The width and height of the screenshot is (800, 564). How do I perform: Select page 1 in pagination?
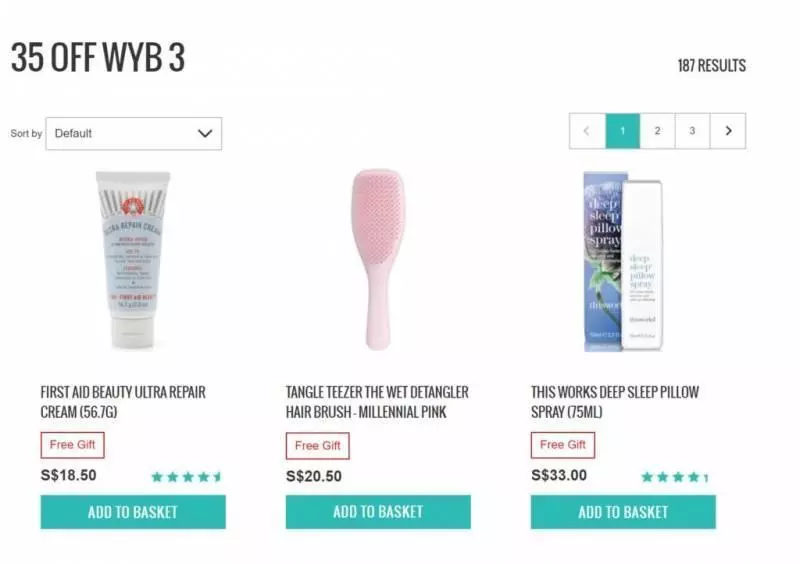[x=622, y=131]
